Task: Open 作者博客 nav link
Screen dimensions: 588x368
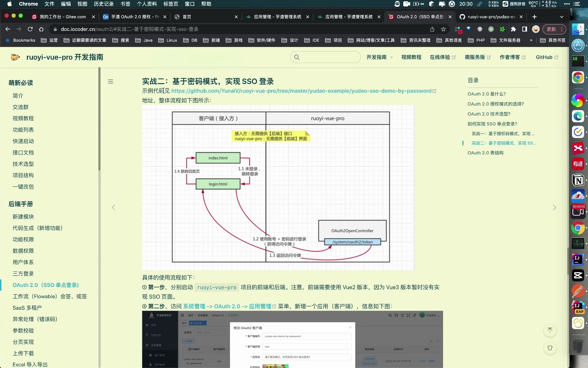Action: tap(512, 57)
